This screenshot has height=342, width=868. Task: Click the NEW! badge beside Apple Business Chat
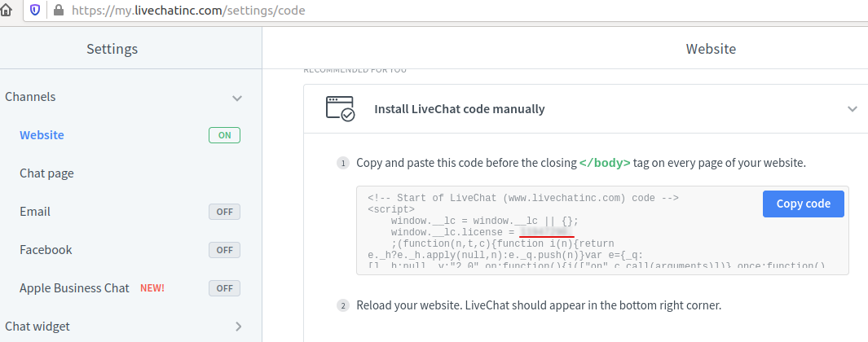click(x=152, y=288)
